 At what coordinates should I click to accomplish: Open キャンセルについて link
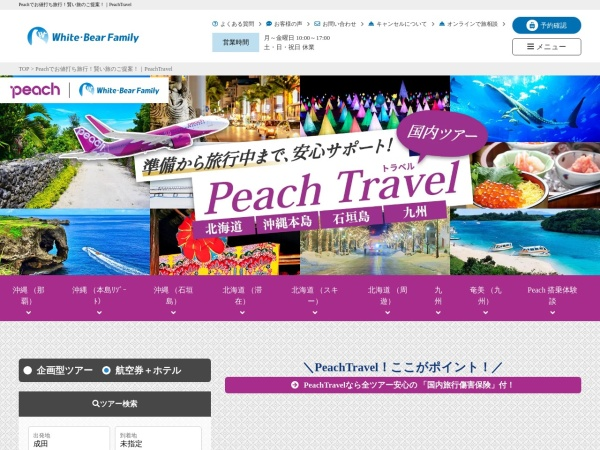tap(401, 24)
